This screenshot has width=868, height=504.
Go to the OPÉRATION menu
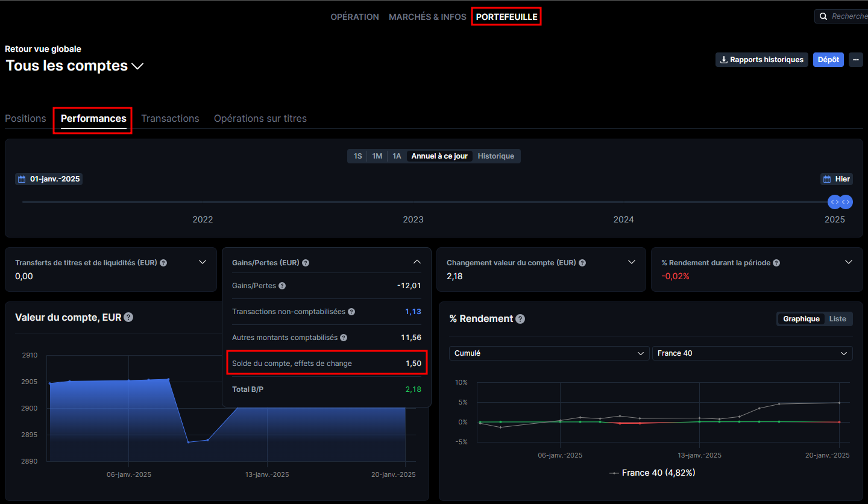[354, 17]
